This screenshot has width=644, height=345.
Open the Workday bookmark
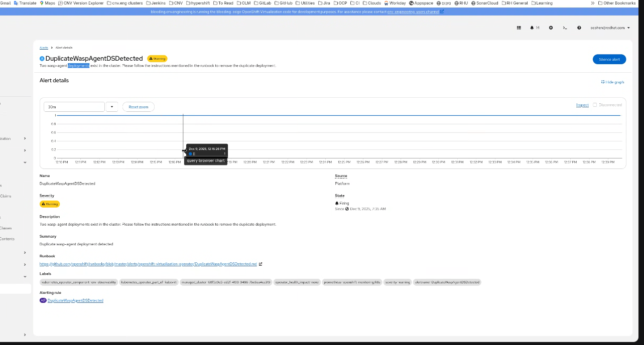pyautogui.click(x=395, y=3)
